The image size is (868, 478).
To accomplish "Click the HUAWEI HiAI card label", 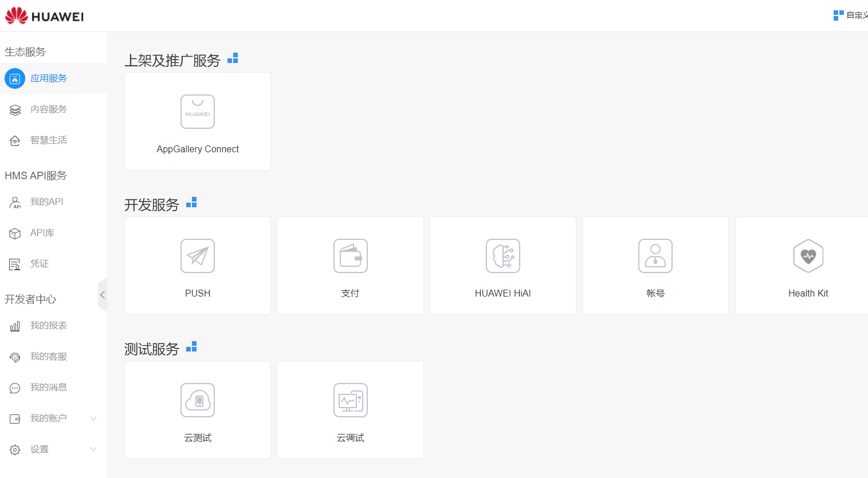I will click(503, 293).
